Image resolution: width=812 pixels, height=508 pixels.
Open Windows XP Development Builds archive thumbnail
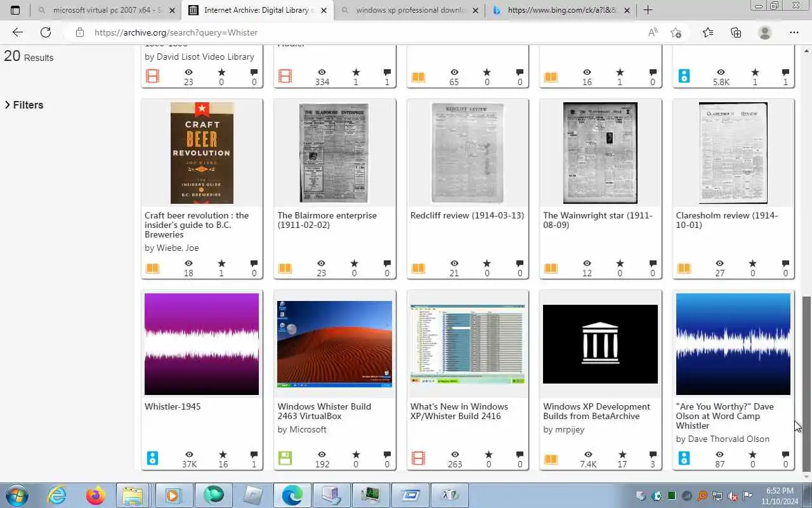point(600,344)
